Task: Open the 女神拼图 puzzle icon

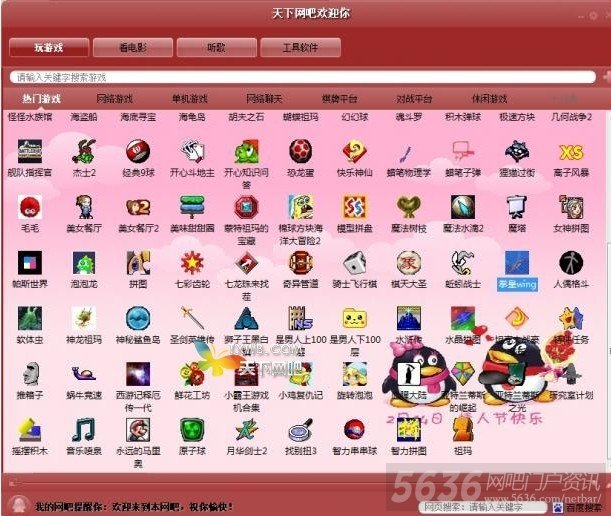Action: 571,207
